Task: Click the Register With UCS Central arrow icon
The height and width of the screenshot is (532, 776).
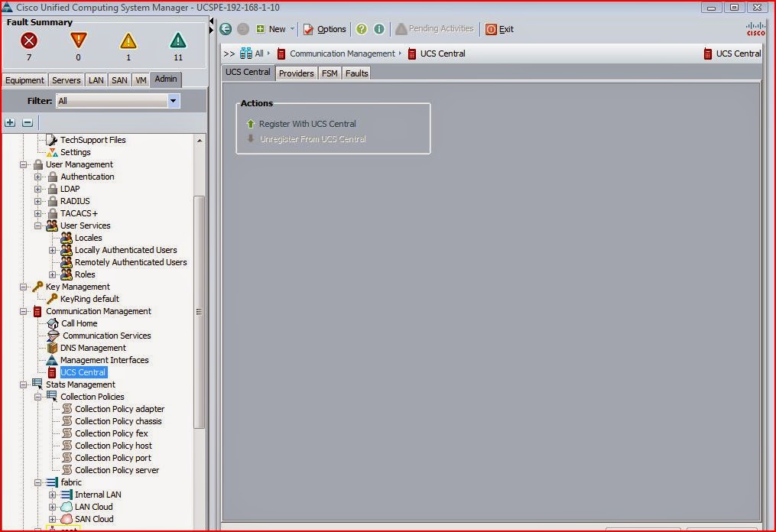Action: click(251, 124)
